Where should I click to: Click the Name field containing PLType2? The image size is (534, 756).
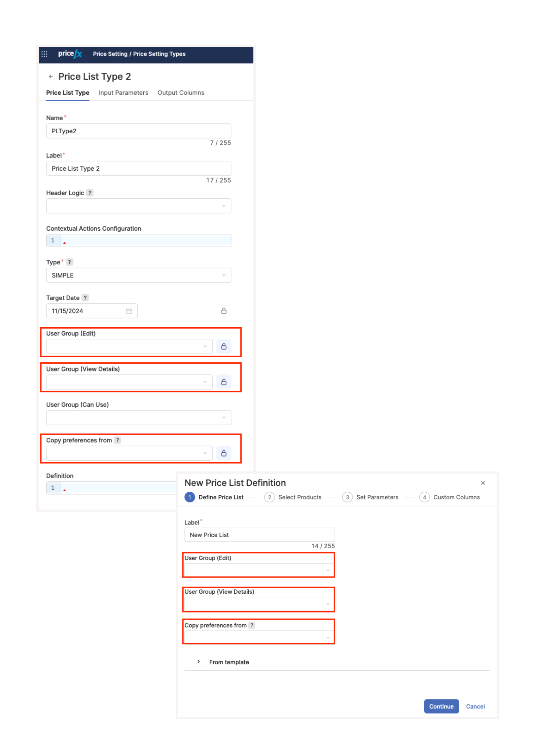139,131
